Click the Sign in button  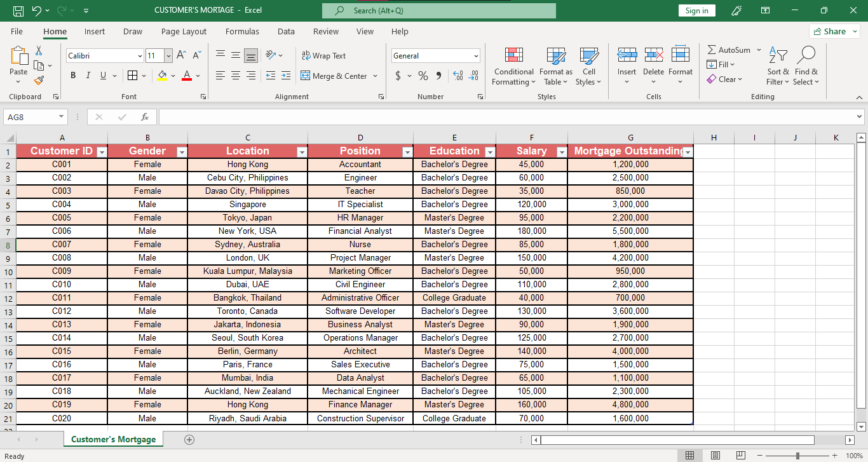(697, 10)
